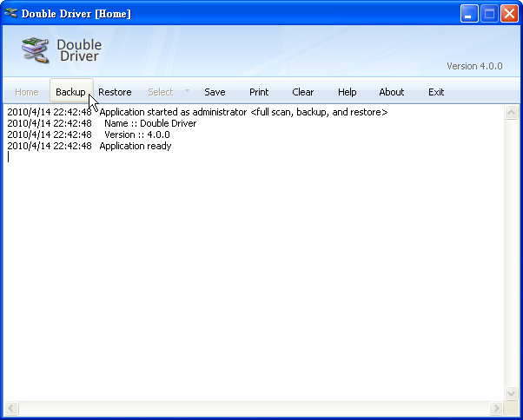Image resolution: width=523 pixels, height=420 pixels.
Task: Click the horizontal scrollbar right arrow
Action: click(496, 408)
